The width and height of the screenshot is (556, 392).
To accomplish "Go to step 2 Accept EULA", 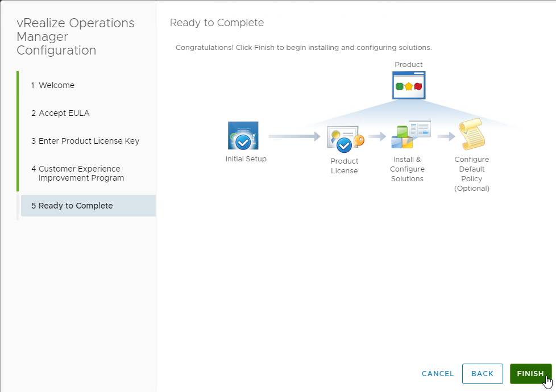I will click(60, 113).
